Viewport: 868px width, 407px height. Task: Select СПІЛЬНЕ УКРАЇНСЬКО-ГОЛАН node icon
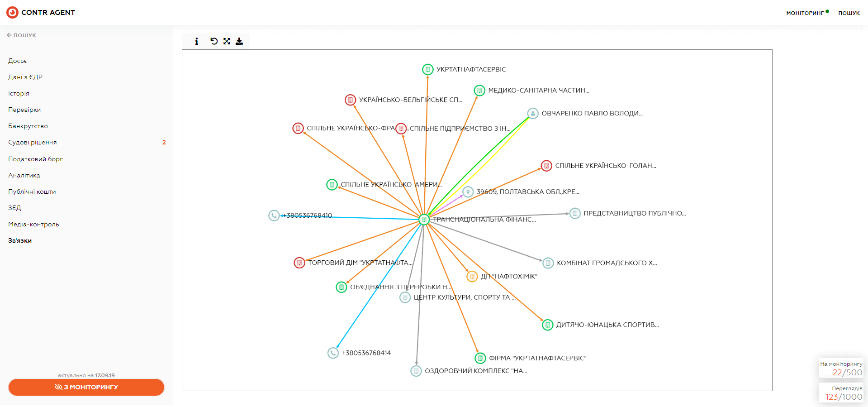[x=546, y=166]
